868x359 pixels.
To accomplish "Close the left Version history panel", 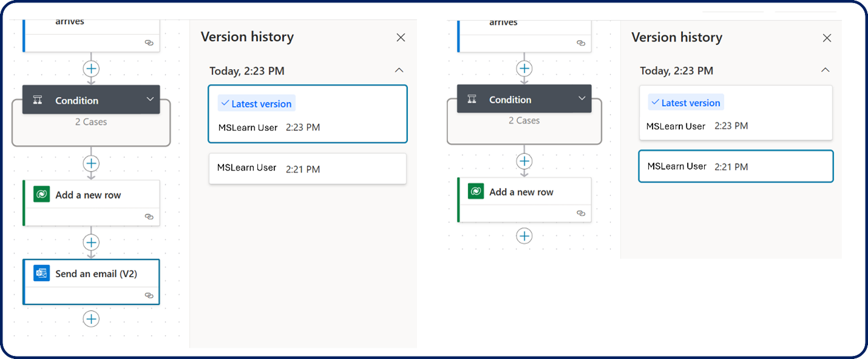I will (x=401, y=38).
